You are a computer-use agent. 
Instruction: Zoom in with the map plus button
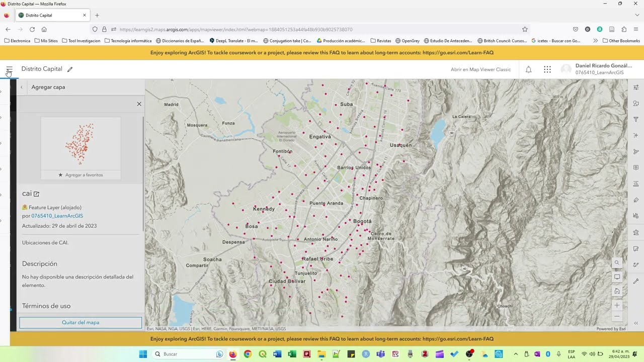[x=617, y=305]
